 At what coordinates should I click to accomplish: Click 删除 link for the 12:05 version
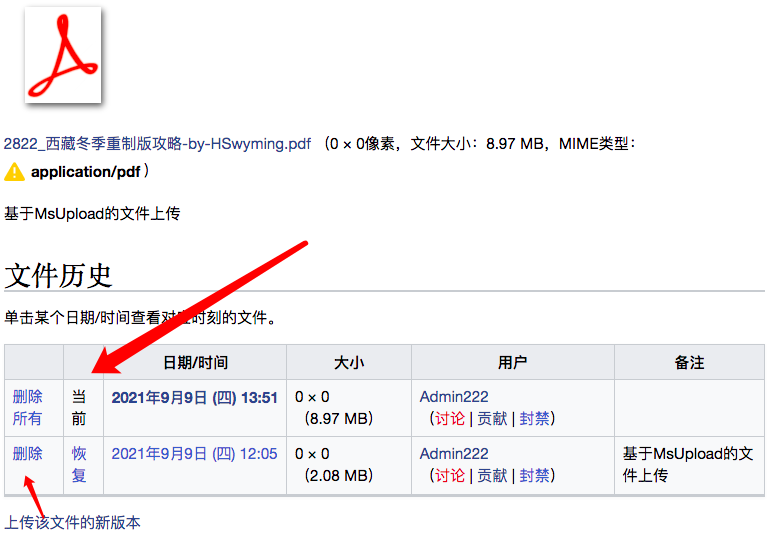[27, 454]
